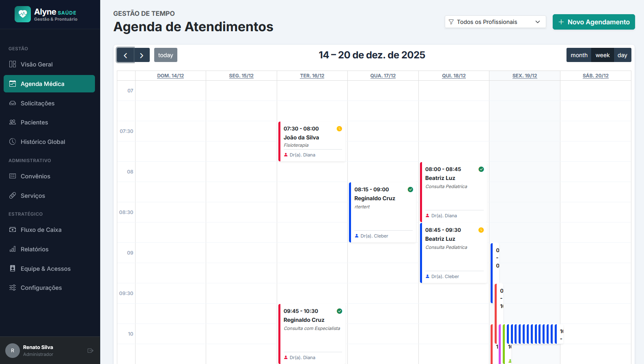
Task: Click Renato Silva avatar circle
Action: (x=13, y=351)
